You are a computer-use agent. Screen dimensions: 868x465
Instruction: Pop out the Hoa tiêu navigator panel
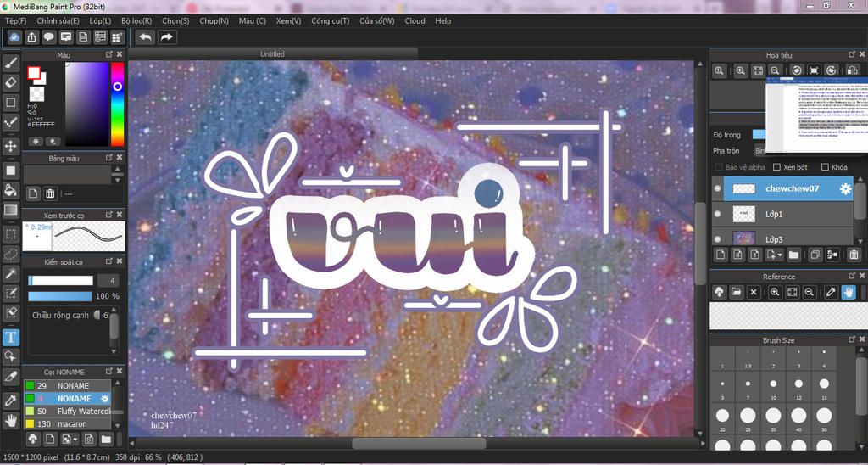pyautogui.click(x=852, y=55)
